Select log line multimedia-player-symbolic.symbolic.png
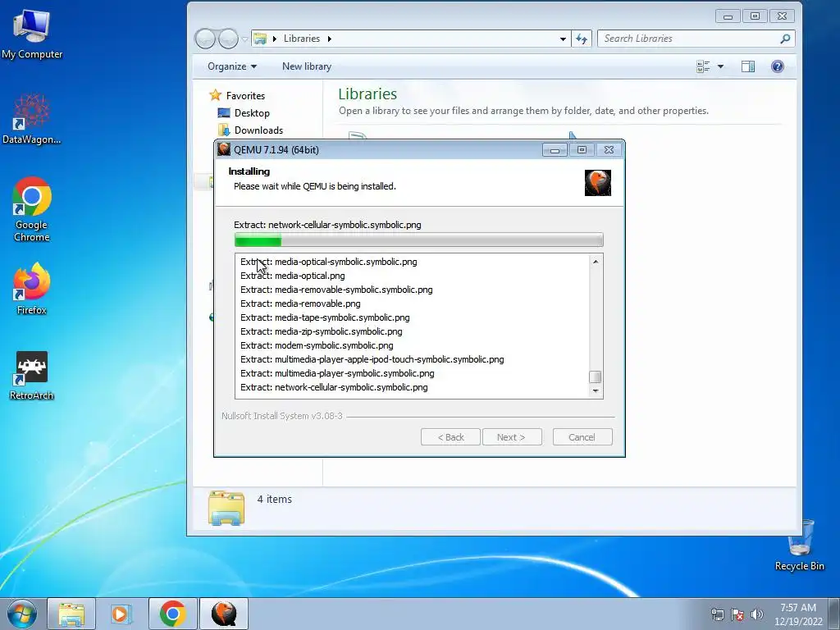The height and width of the screenshot is (630, 840). pyautogui.click(x=337, y=373)
